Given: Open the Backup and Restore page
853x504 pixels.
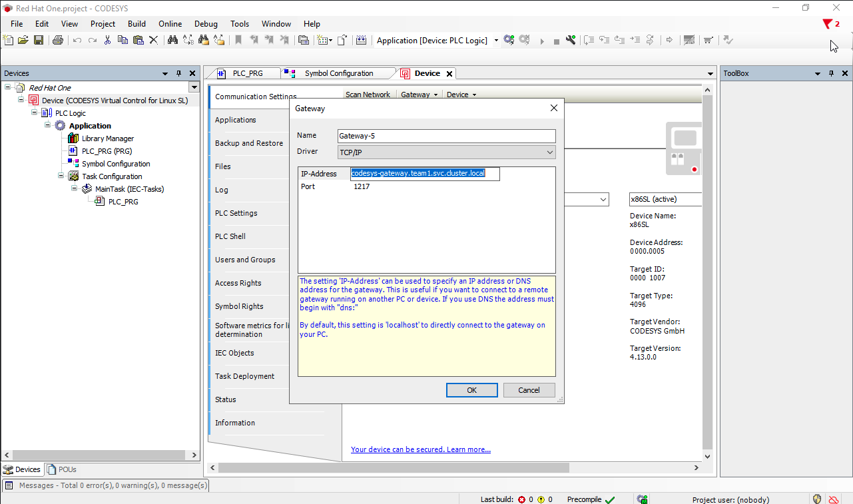Looking at the screenshot, I should [249, 143].
